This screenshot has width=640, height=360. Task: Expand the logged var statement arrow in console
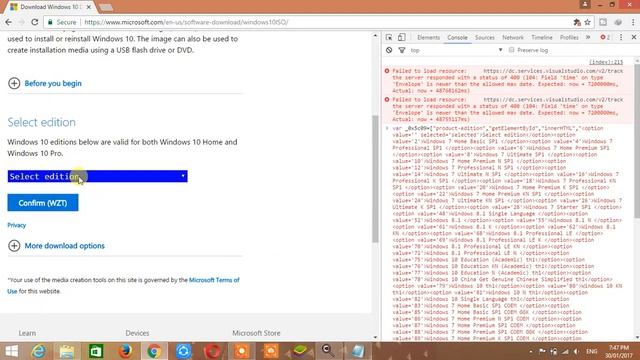[387, 128]
